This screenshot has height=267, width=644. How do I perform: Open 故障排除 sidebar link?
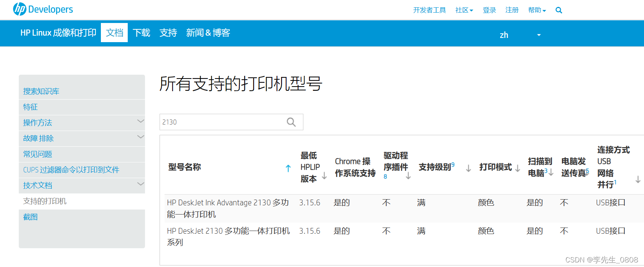[38, 138]
